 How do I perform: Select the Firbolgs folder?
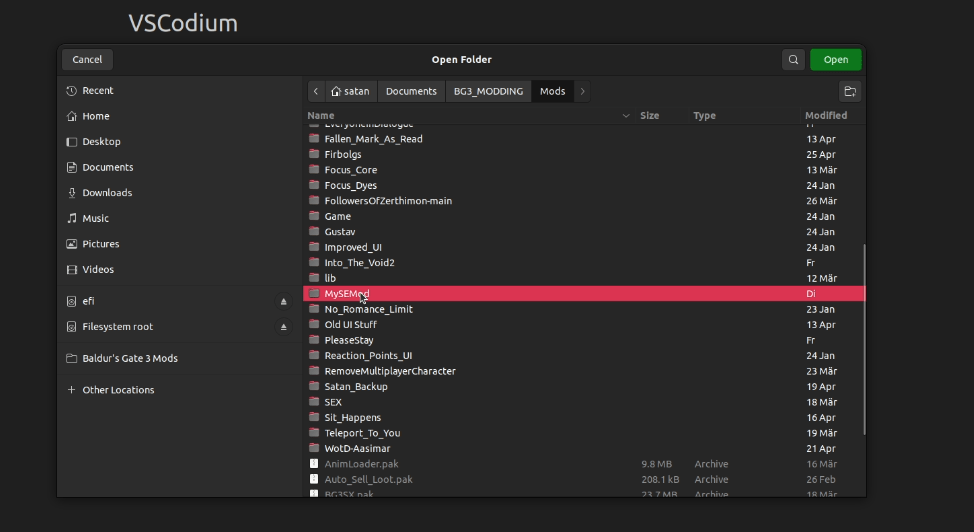584,155
